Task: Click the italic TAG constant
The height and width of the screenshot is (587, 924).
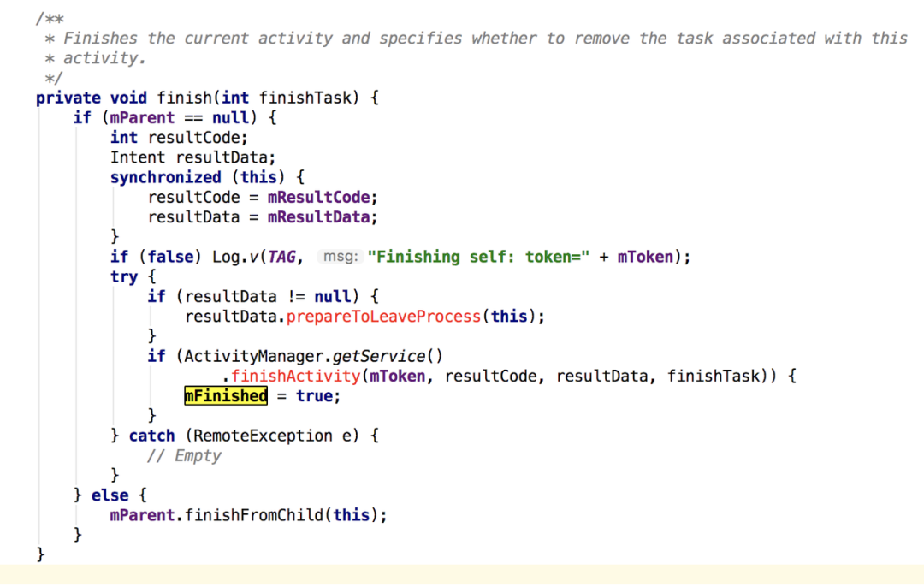Action: point(281,257)
